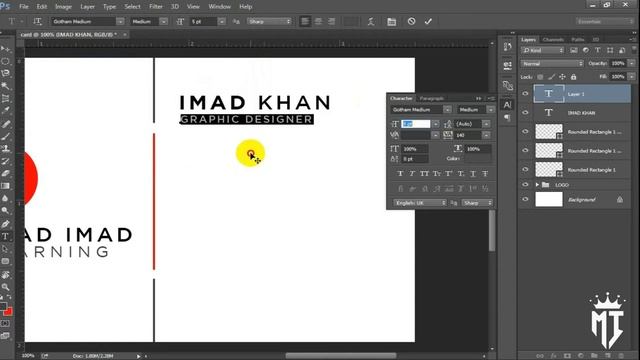Select the Eraser tool
The height and width of the screenshot is (360, 640).
[x=5, y=173]
